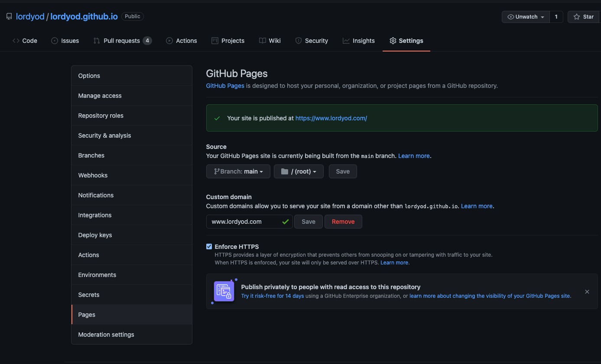Expand the / (root) folder dropdown
The width and height of the screenshot is (601, 364).
pos(299,171)
